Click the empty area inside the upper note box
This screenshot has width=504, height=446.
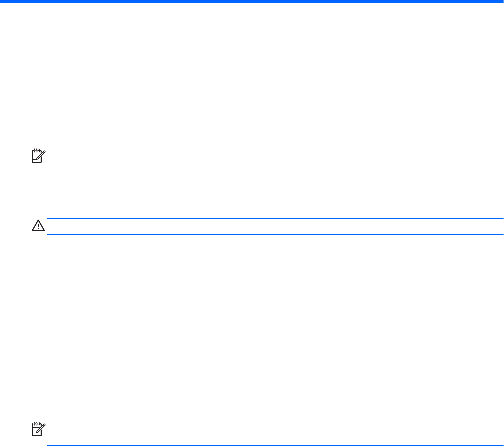pos(274,160)
